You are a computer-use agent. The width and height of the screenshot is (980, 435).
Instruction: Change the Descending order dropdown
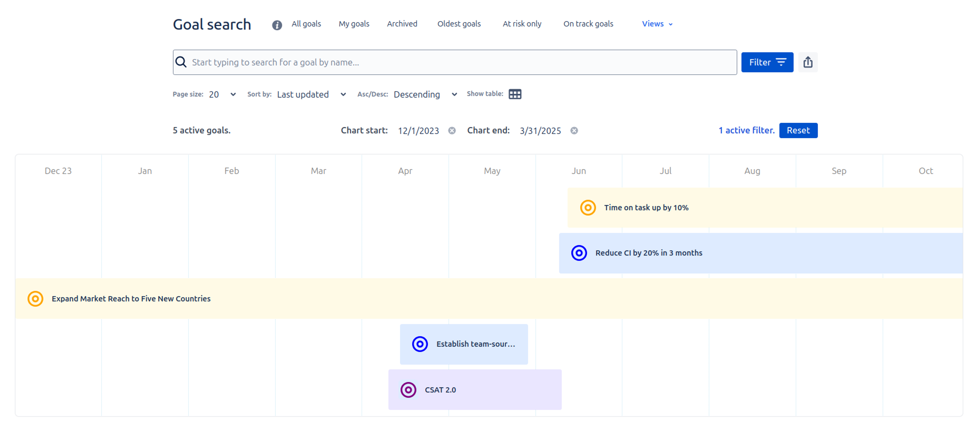425,94
